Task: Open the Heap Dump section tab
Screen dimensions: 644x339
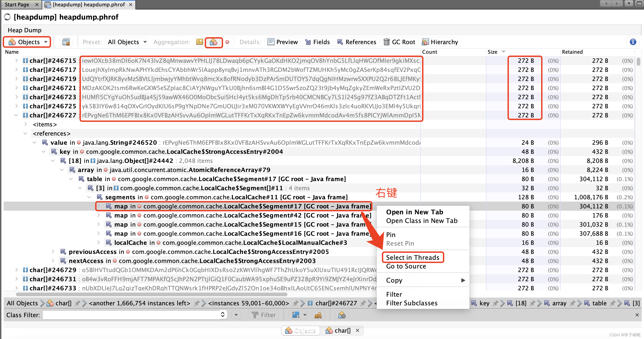Action: (x=25, y=30)
